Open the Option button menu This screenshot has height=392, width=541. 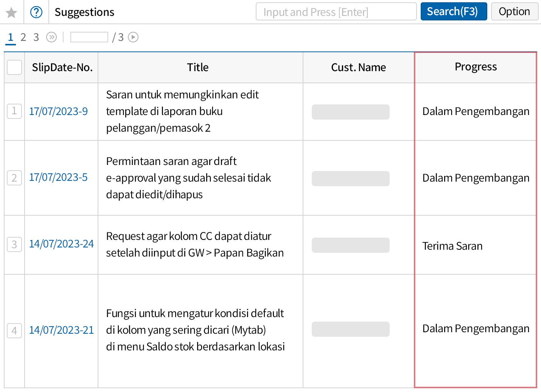pos(514,12)
